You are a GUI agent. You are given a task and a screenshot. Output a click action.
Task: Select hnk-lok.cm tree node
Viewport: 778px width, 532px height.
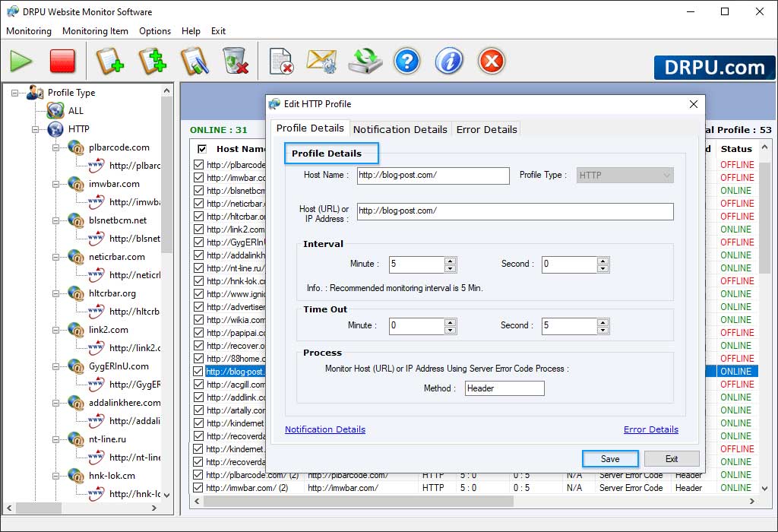[112, 476]
